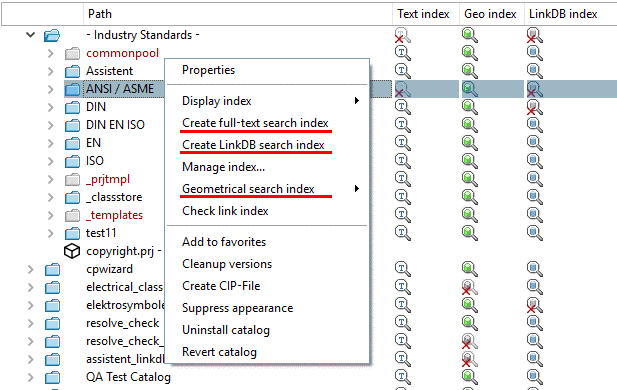Click the LinkDB index icon for test11 row
Image resolution: width=617 pixels, height=390 pixels.
pyautogui.click(x=534, y=233)
